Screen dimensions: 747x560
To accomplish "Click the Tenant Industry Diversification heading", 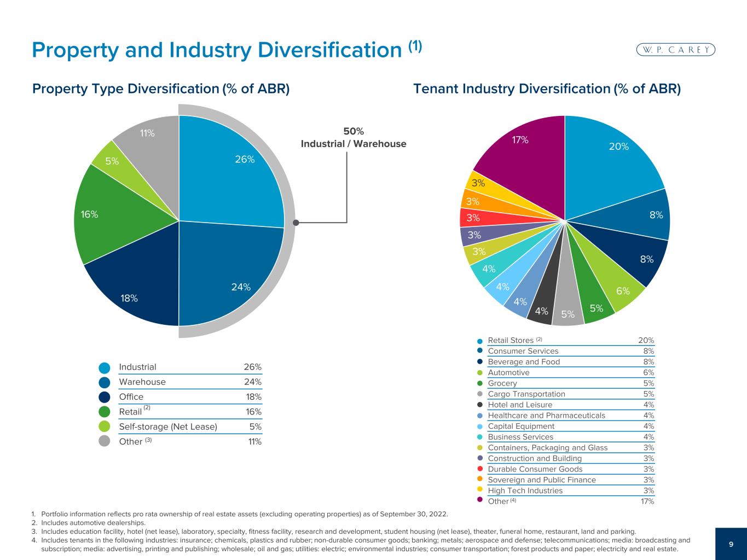I will [x=547, y=89].
